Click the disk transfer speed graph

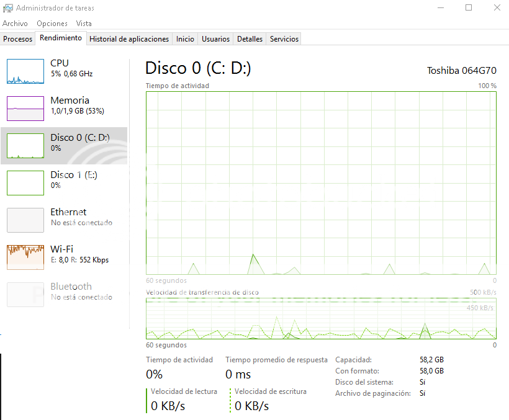pyautogui.click(x=321, y=319)
